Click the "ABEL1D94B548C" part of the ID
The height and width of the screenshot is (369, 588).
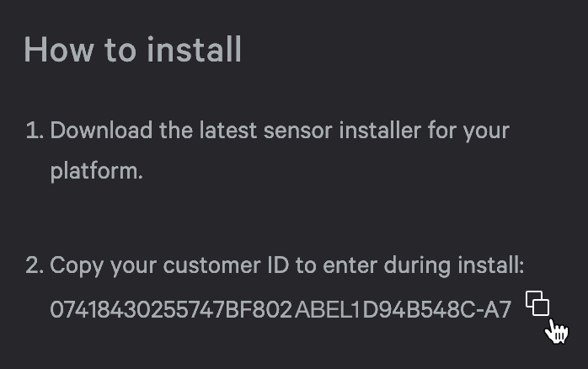pos(384,310)
